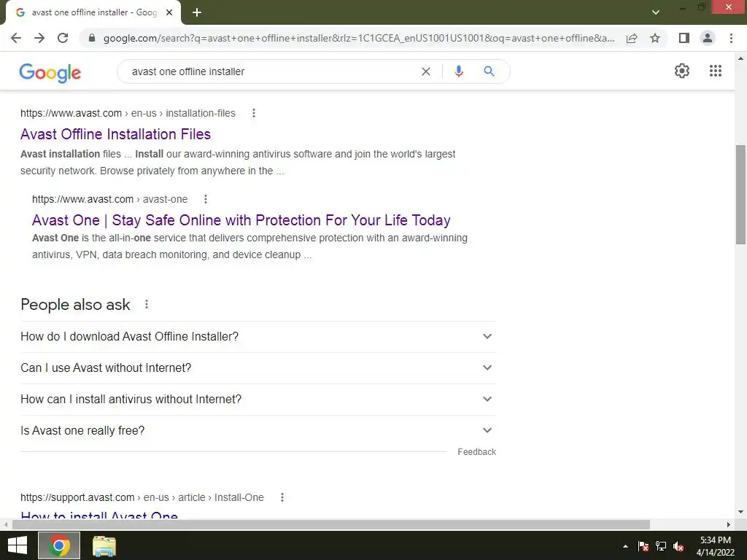
Task: Click the address bar URL
Action: coord(358,38)
